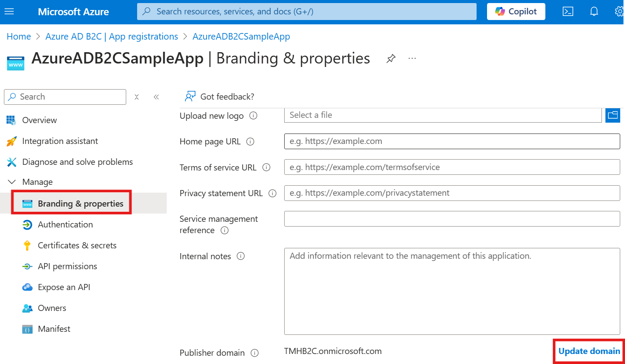The image size is (625, 364).
Task: Click the Owners people icon
Action: (x=27, y=308)
